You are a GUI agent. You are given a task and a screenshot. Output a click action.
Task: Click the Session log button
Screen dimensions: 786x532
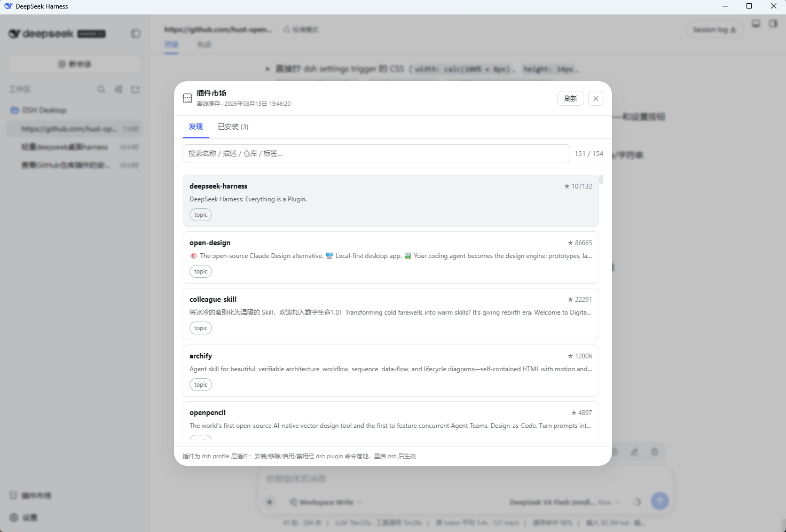click(x=714, y=30)
